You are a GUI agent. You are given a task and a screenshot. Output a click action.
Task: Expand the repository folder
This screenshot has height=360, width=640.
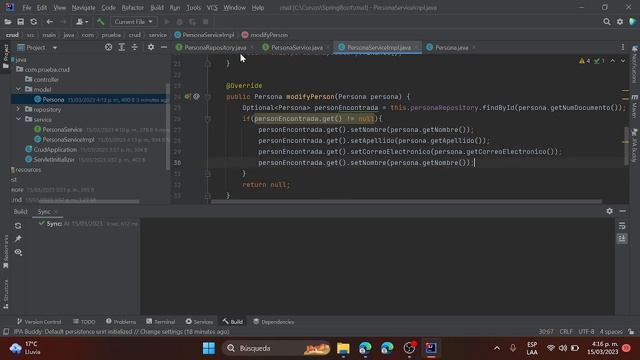click(x=18, y=109)
